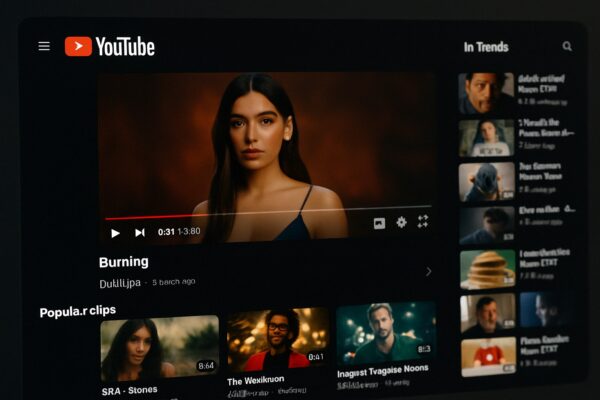The image size is (600, 400).
Task: Click The Wexikruon title text
Action: [256, 380]
